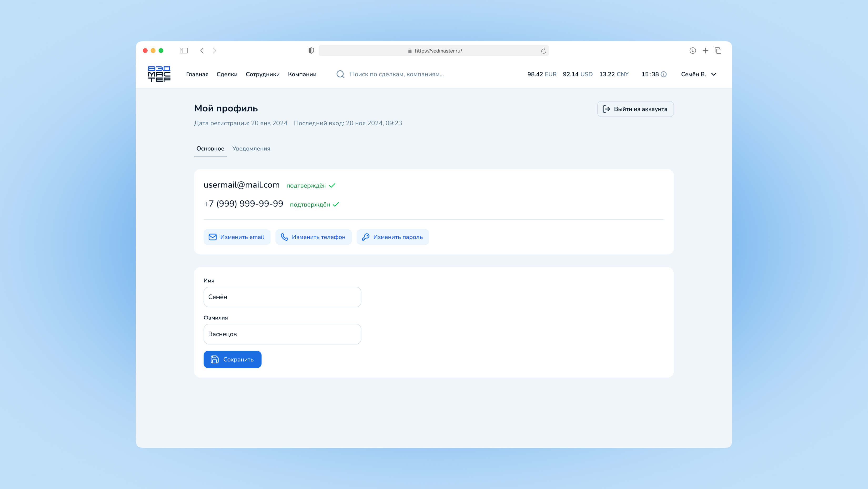Screen dimensions: 868x489
Task: Click the Изменить пароль button
Action: point(392,237)
